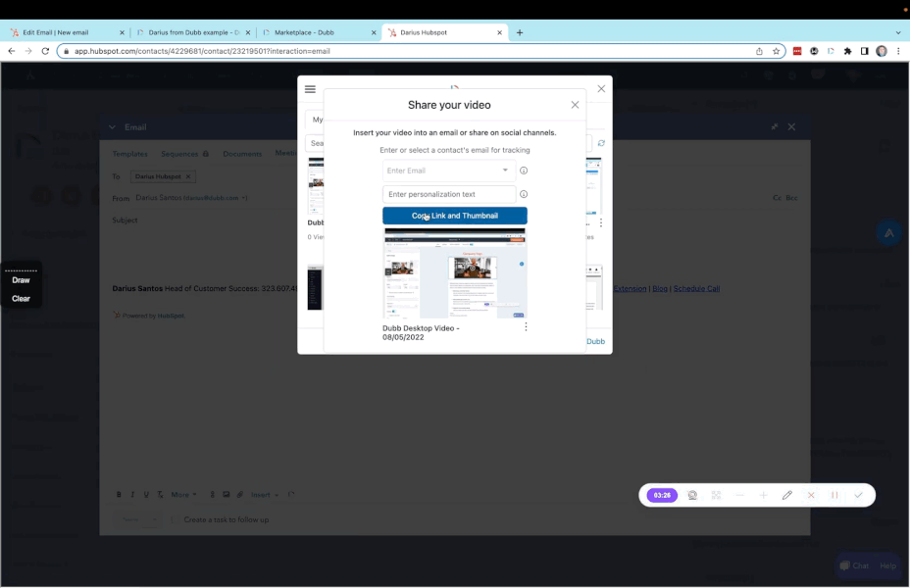
Task: Open the browser Extensions puzzle icon
Action: [848, 51]
